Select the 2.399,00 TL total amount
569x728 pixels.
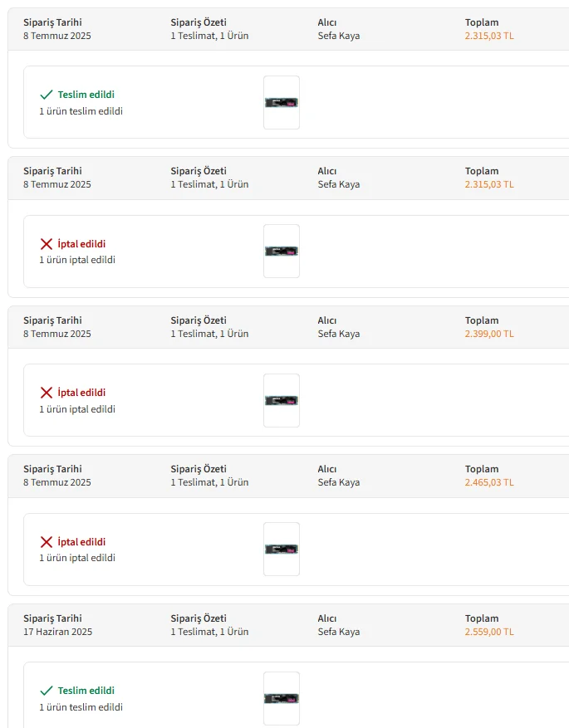point(489,334)
